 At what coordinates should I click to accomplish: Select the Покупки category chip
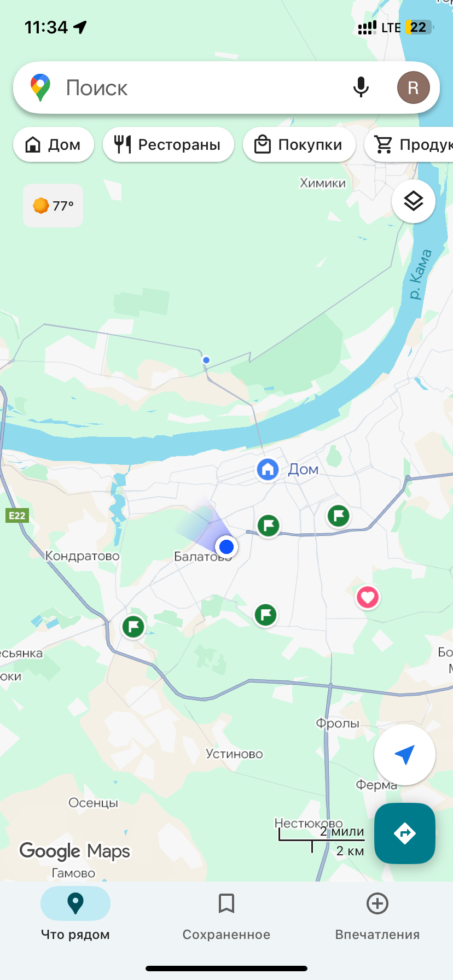coord(299,144)
